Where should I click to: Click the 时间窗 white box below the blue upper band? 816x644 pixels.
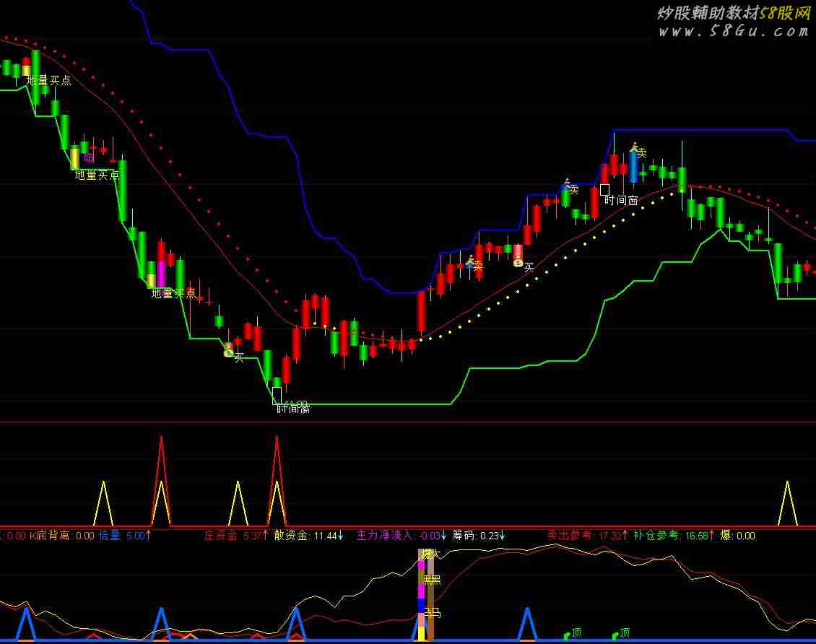[x=604, y=190]
